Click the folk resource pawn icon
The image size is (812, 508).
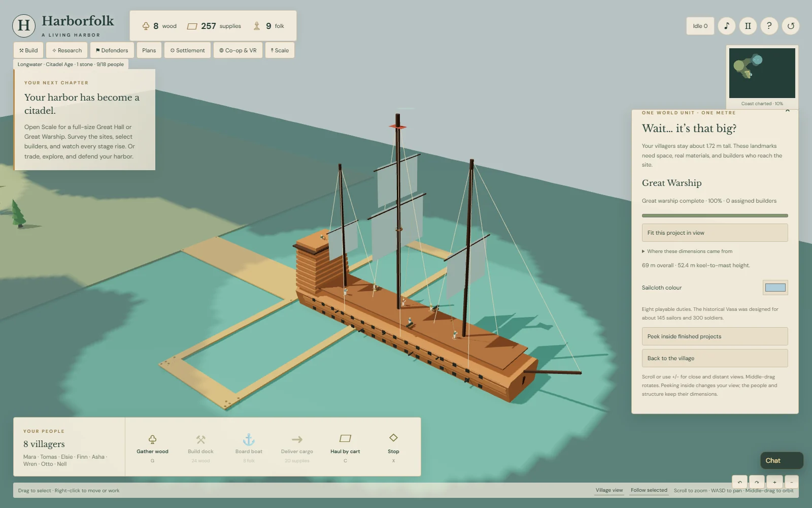pyautogui.click(x=256, y=26)
